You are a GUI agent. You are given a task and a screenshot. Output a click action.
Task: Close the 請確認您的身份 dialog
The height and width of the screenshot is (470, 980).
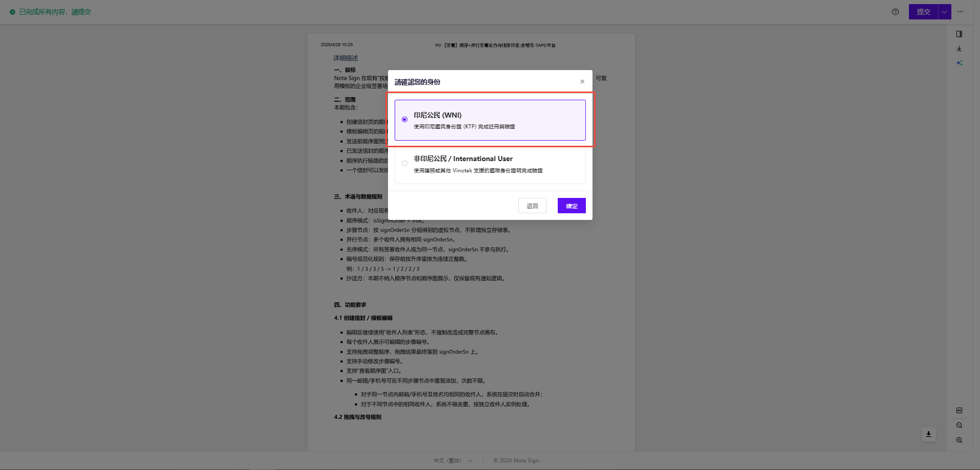coord(582,81)
